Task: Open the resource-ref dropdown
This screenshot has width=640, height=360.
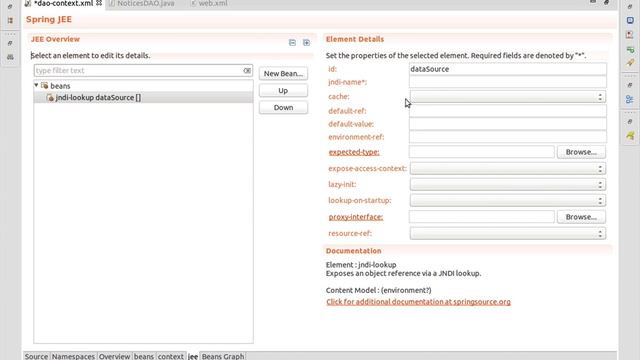Action: pos(508,233)
